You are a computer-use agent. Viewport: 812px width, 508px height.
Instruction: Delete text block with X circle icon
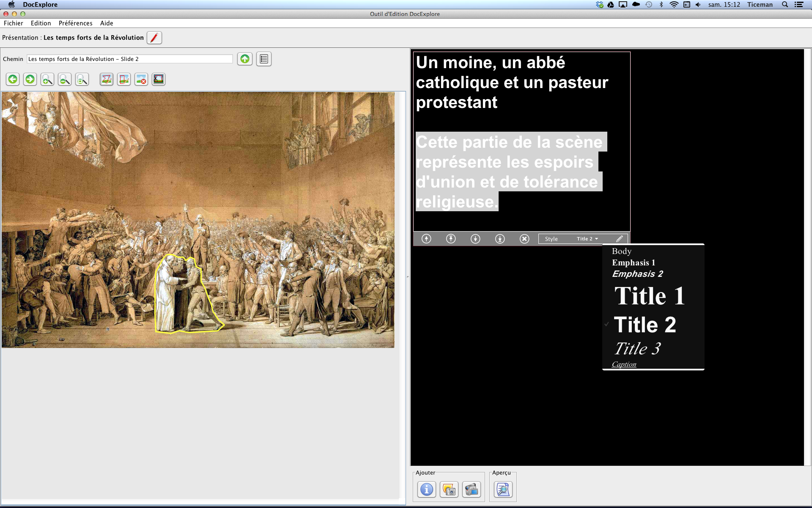tap(524, 239)
